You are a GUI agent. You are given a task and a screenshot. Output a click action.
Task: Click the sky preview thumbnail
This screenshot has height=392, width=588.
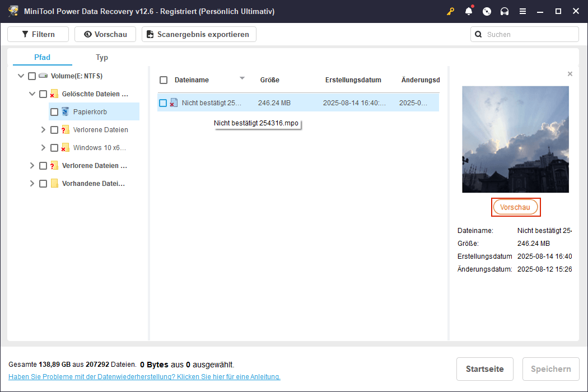[x=515, y=139]
